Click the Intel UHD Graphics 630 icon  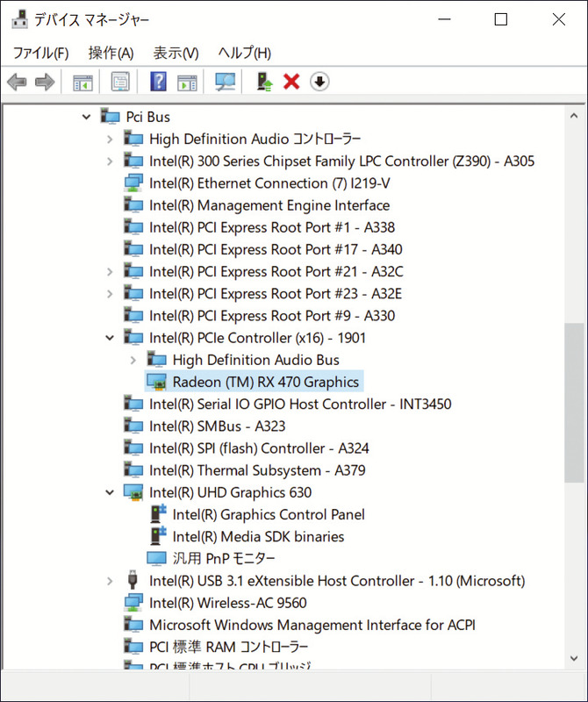pyautogui.click(x=133, y=492)
